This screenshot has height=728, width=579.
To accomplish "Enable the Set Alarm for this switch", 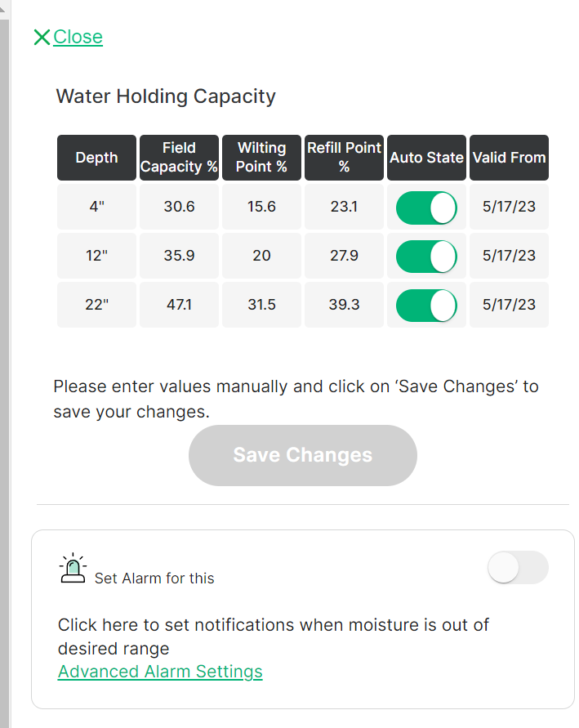I will [518, 568].
